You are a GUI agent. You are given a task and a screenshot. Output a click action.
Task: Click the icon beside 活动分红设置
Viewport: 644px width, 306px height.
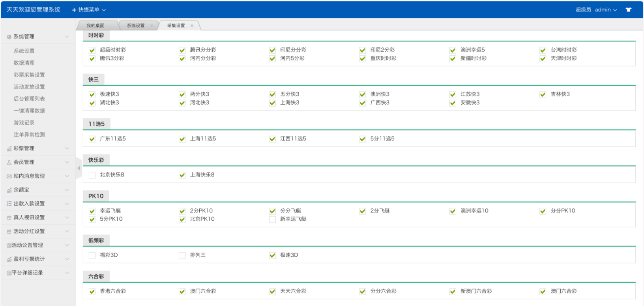click(x=9, y=231)
